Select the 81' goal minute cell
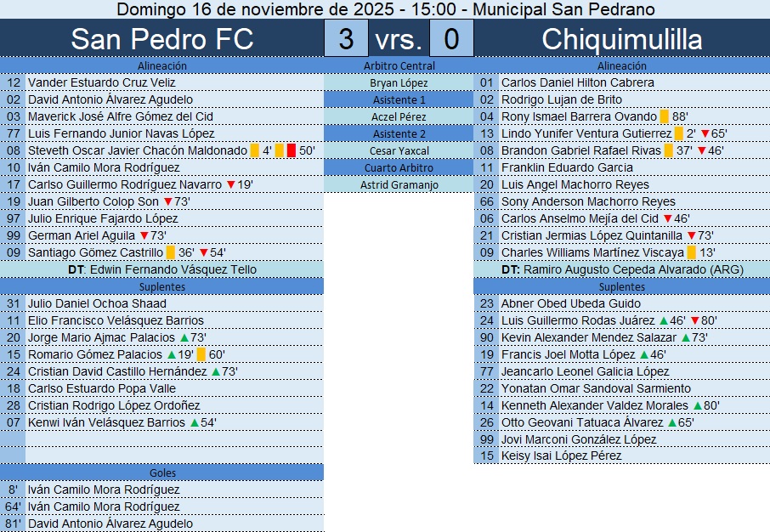 pos(13,524)
